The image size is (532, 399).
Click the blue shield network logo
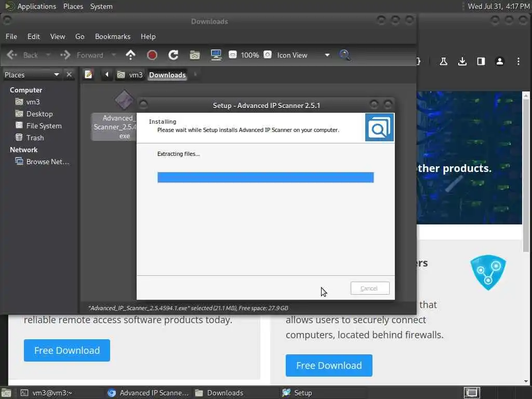pyautogui.click(x=488, y=272)
